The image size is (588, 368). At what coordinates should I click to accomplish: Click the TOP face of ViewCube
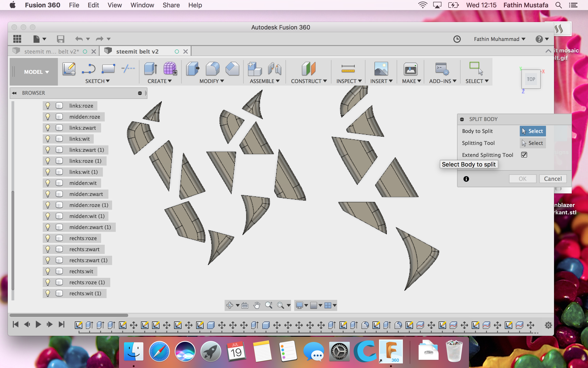tap(531, 79)
